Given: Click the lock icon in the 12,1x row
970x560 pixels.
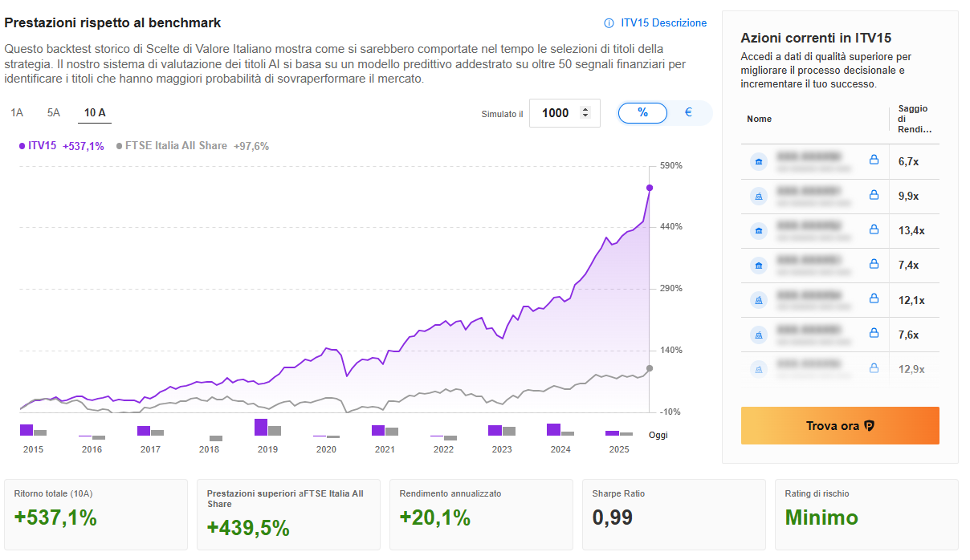Looking at the screenshot, I should (874, 299).
